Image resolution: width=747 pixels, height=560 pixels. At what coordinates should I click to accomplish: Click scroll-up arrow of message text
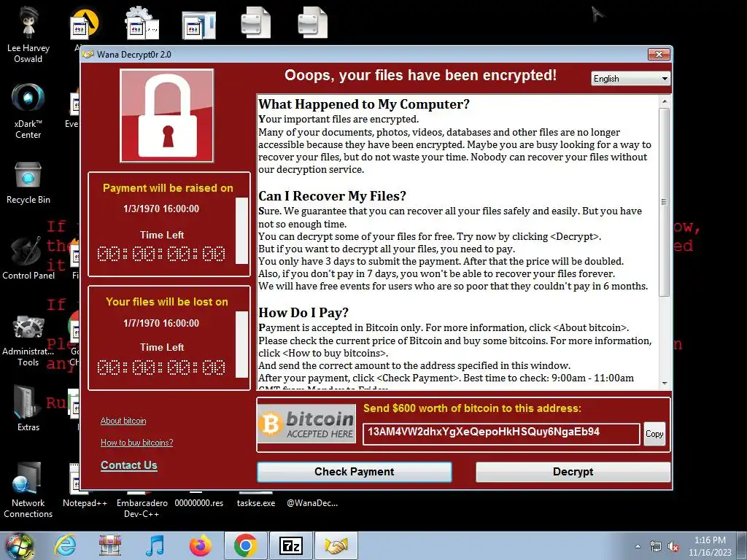665,101
